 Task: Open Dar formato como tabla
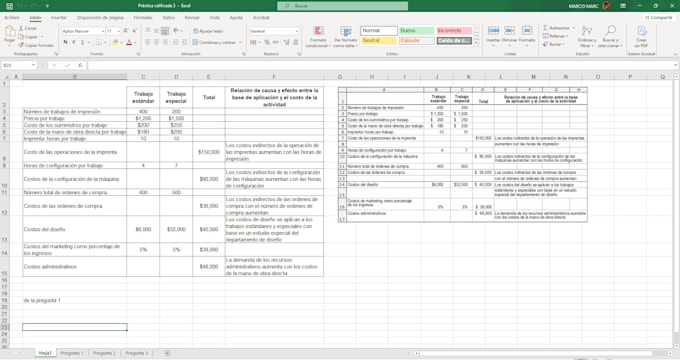(345, 37)
